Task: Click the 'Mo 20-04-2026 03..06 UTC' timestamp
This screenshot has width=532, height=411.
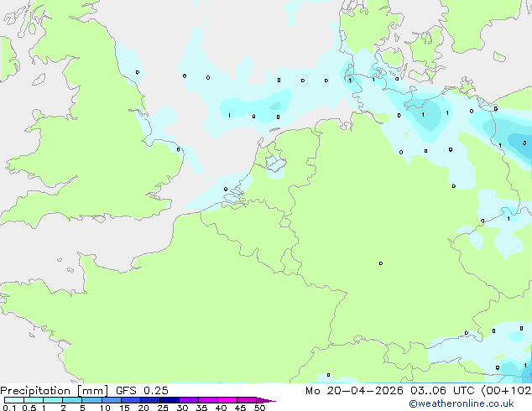Action: (x=390, y=391)
